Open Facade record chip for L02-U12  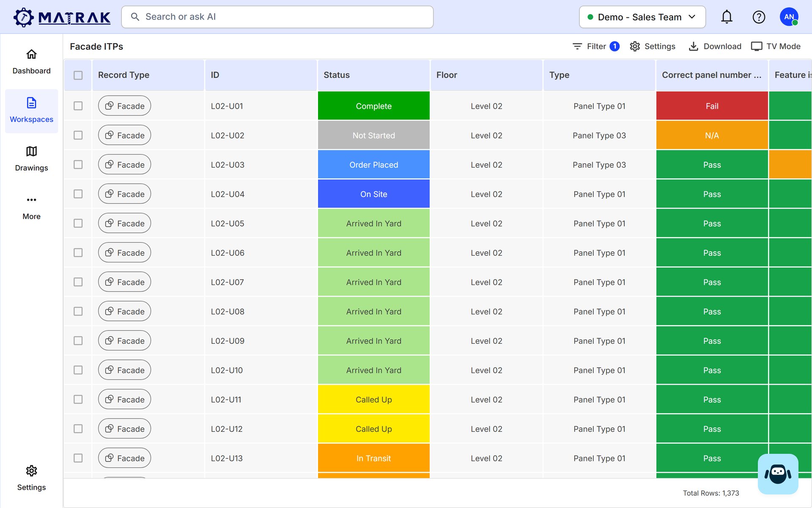click(x=124, y=429)
